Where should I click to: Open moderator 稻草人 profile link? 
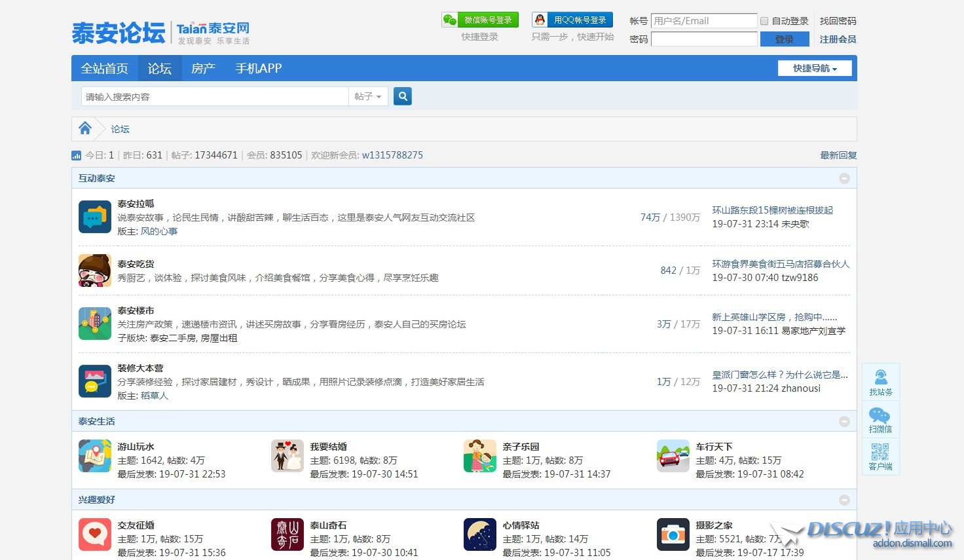point(155,396)
